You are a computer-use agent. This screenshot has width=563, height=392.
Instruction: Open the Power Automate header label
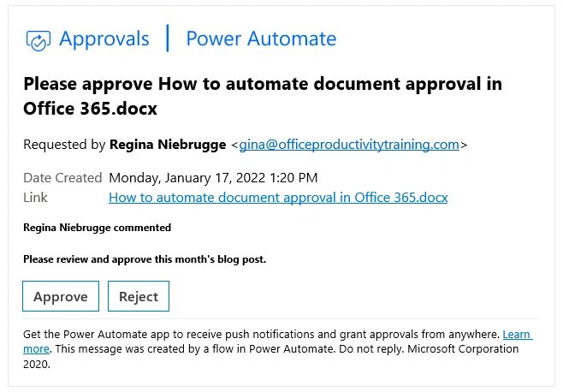pyautogui.click(x=261, y=39)
